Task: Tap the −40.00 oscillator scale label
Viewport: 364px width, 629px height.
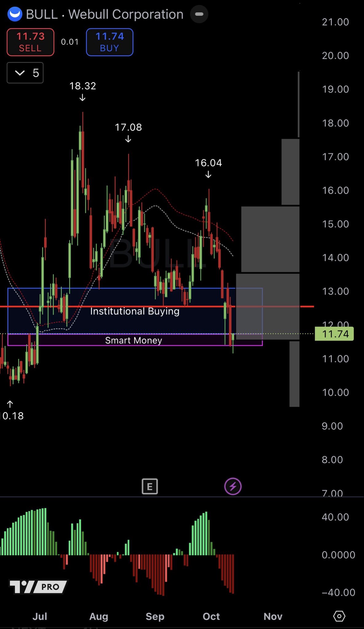Action: point(339,592)
